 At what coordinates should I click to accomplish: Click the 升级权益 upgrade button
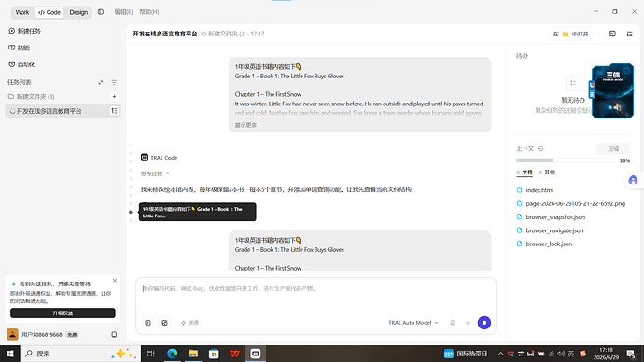63,313
